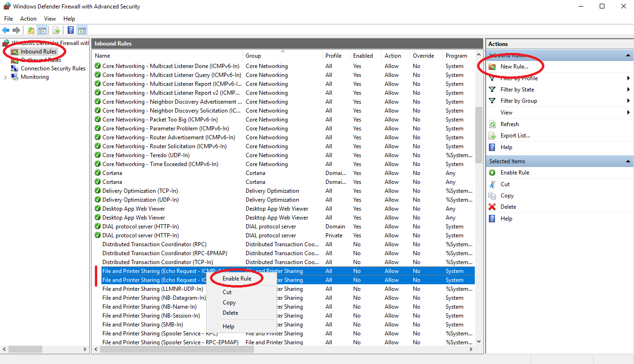This screenshot has width=634, height=364.
Task: Click the Filter by Group funnel icon
Action: [x=492, y=101]
